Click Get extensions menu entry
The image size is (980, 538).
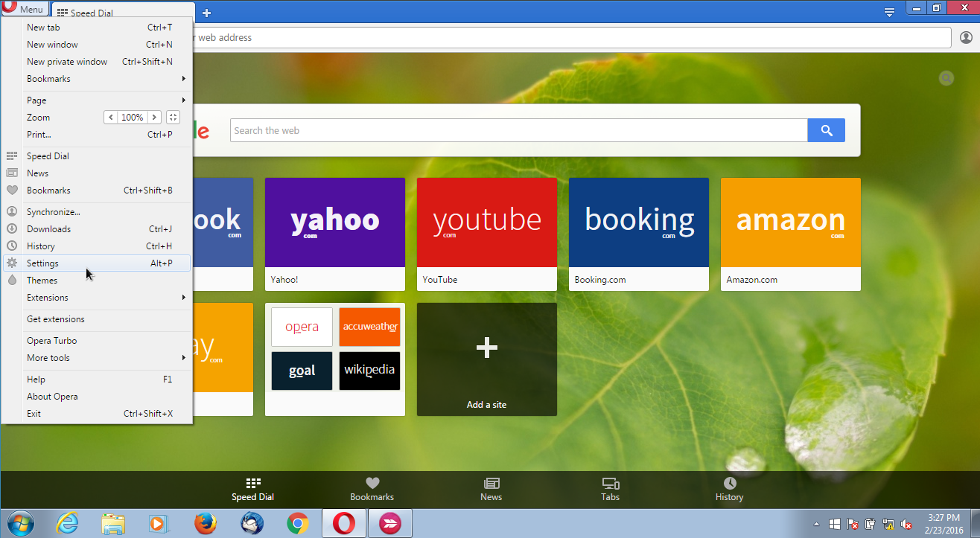click(97, 319)
